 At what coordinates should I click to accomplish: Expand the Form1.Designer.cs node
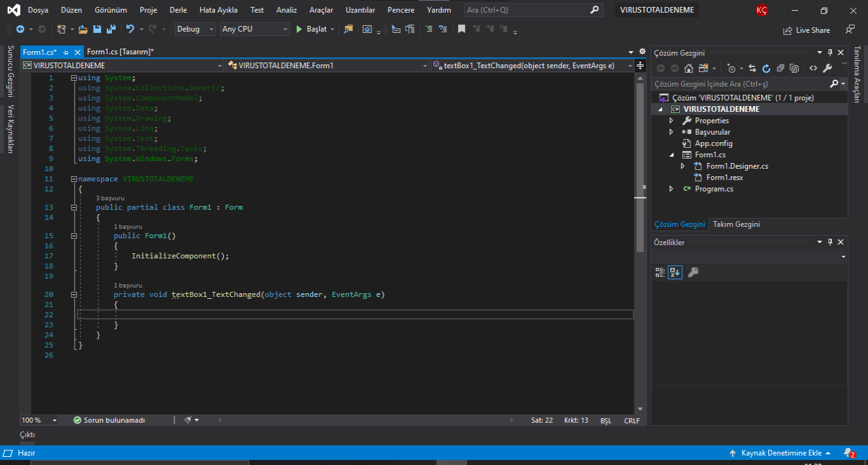point(682,166)
